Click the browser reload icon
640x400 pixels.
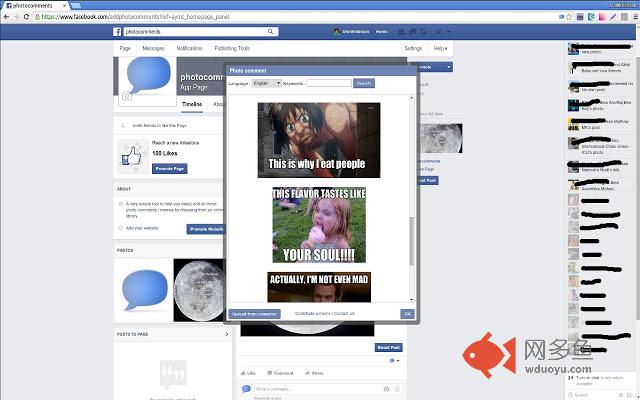[26, 17]
